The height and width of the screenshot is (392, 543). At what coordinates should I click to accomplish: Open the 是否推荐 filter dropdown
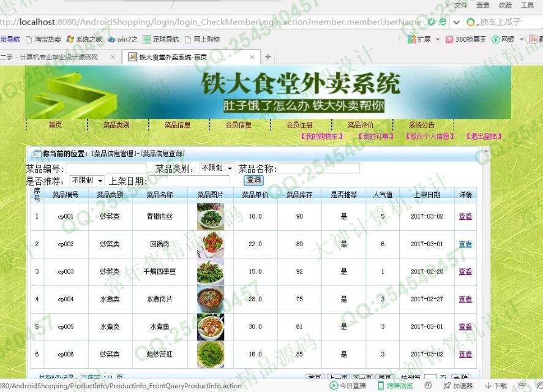86,181
